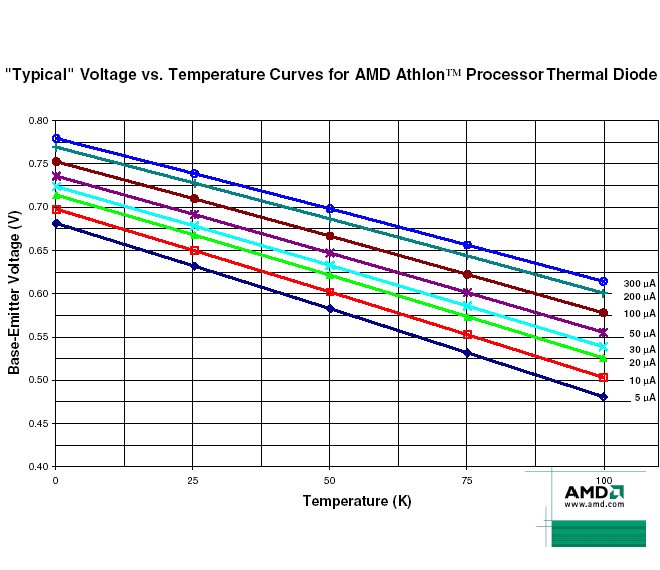Select the "Temperature (K)" axis title

[x=357, y=501]
